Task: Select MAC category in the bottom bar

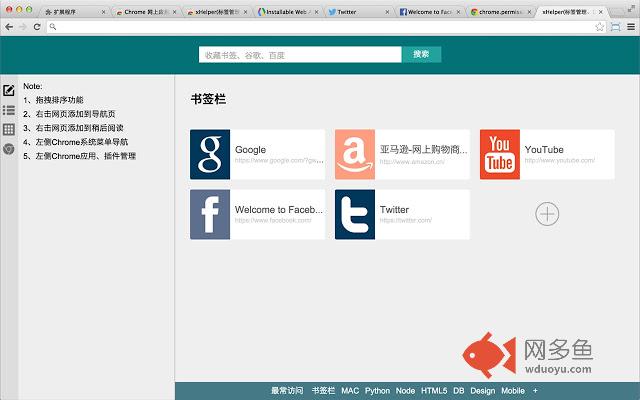Action: click(350, 391)
